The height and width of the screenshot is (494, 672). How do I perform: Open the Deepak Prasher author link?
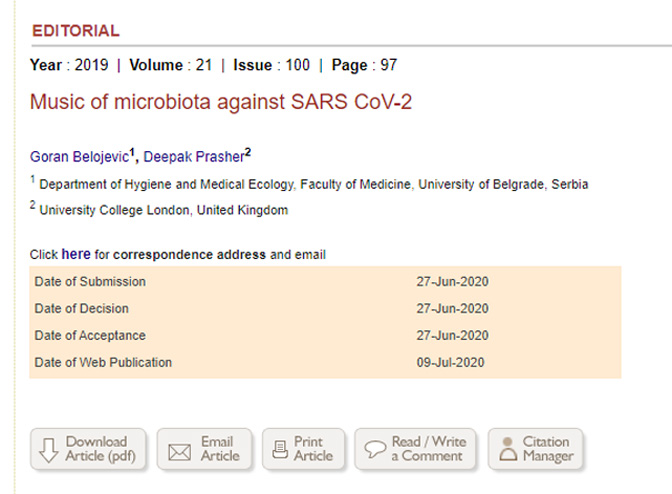(193, 156)
